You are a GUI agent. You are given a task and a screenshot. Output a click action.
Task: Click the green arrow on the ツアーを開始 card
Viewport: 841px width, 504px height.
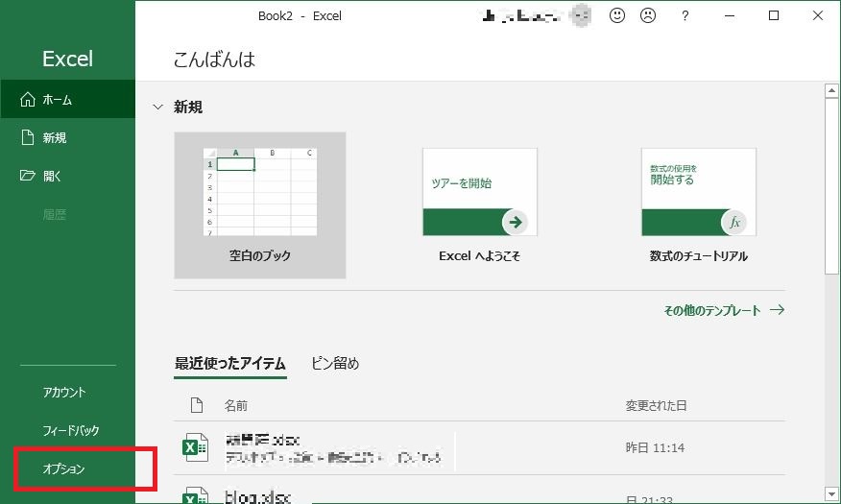coord(516,222)
